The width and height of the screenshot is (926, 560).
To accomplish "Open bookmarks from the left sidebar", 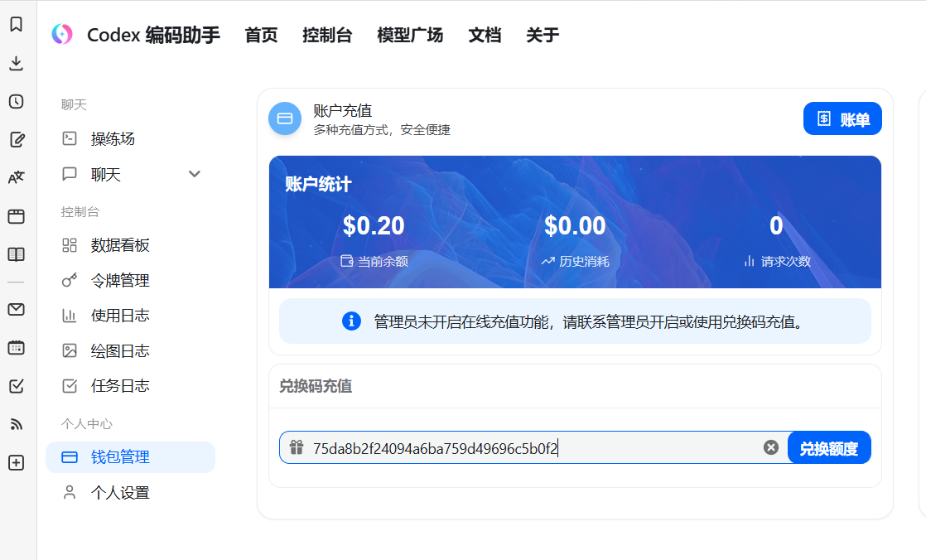I will coord(16,25).
